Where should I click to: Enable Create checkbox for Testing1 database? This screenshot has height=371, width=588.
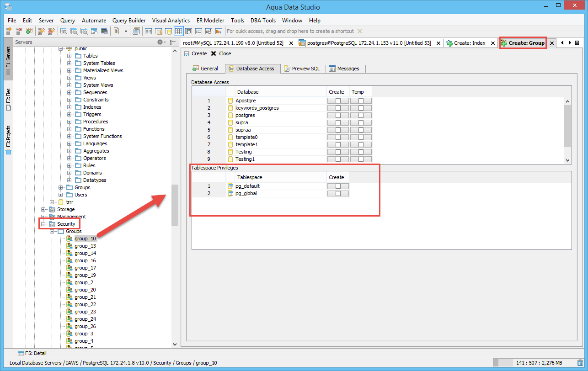pyautogui.click(x=338, y=159)
